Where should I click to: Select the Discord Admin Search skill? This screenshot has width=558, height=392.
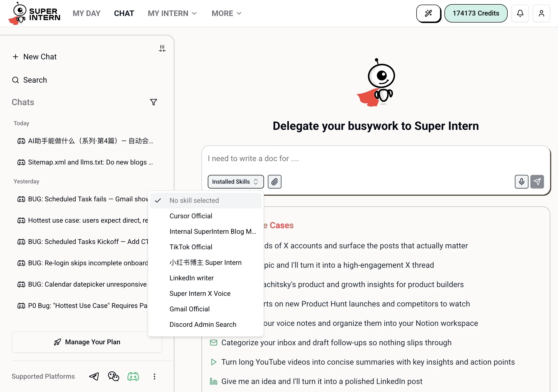pos(206,325)
